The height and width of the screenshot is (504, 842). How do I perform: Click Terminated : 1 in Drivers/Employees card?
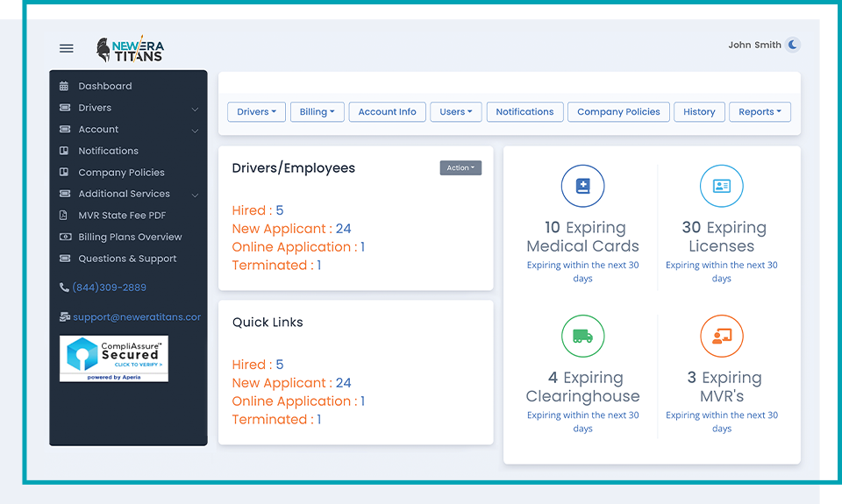pos(276,266)
